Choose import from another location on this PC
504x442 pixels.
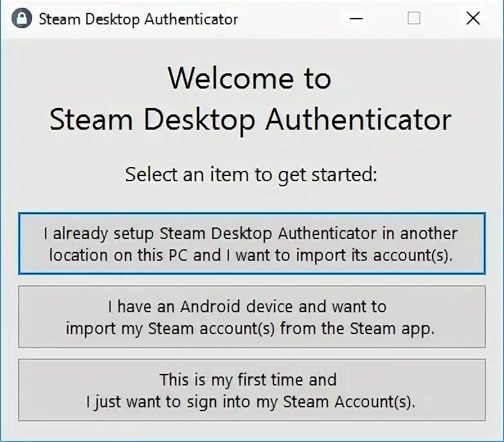pos(252,243)
